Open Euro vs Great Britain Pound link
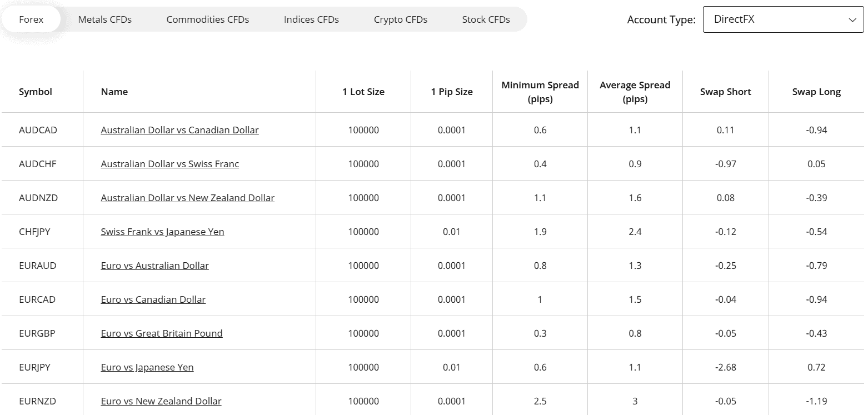The height and width of the screenshot is (415, 868). (162, 333)
